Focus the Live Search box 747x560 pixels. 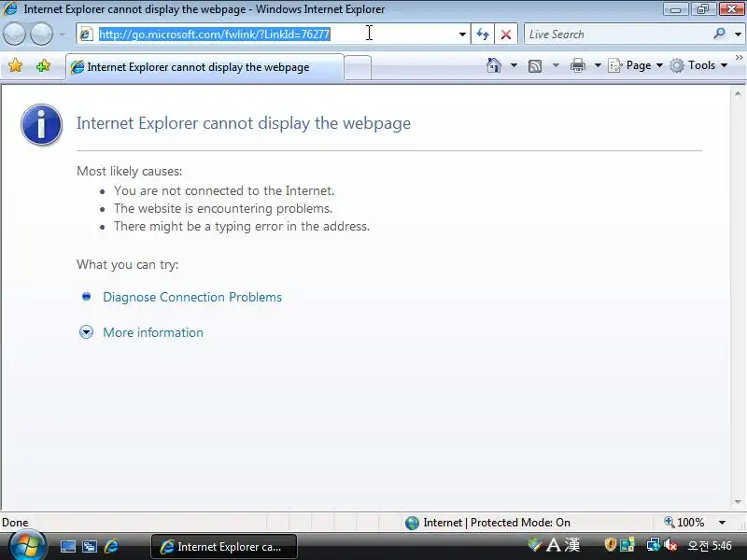coord(617,35)
